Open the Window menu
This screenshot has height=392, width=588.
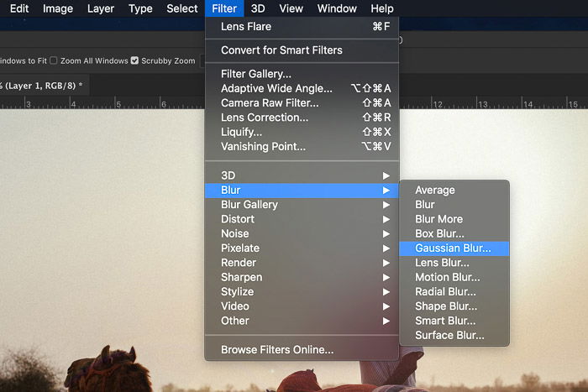337,8
